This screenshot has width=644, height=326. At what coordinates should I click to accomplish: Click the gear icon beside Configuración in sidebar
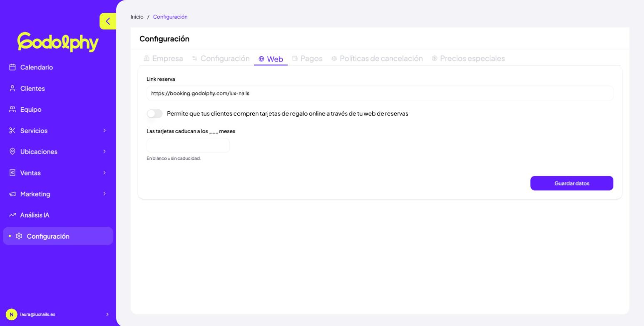(x=19, y=236)
